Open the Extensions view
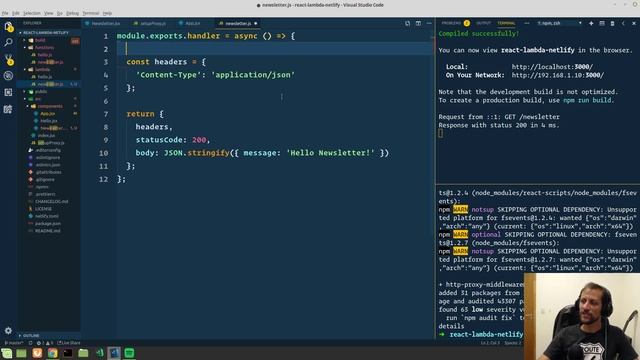640x360 pixels. (x=8, y=93)
